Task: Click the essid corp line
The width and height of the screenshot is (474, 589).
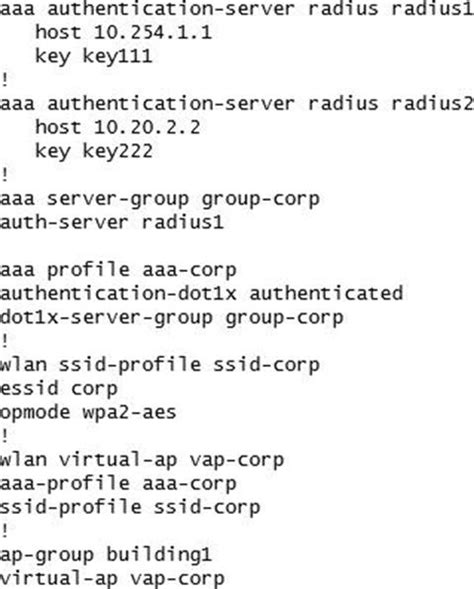Action: click(58, 389)
